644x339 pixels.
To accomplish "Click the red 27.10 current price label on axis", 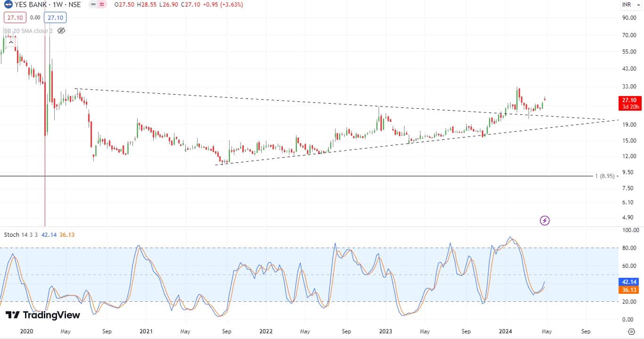I will tap(630, 103).
